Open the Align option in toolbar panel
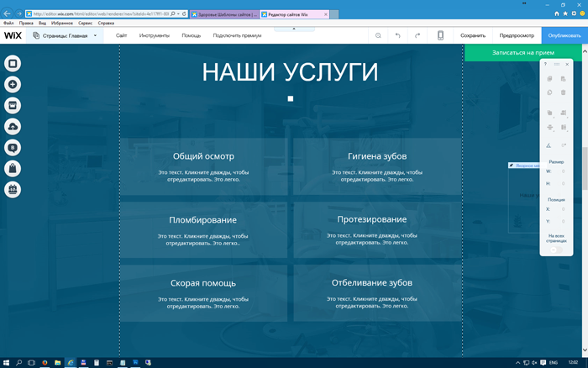 (x=564, y=113)
